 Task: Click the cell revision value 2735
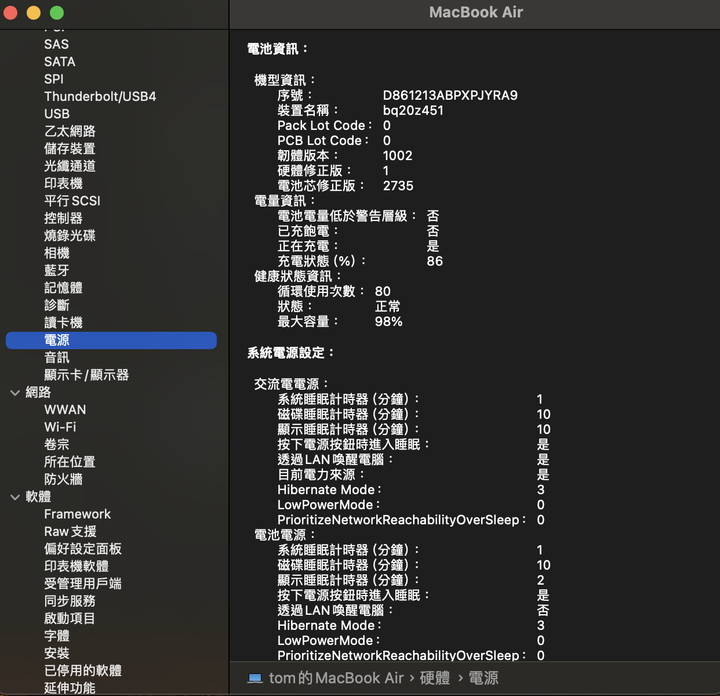398,186
